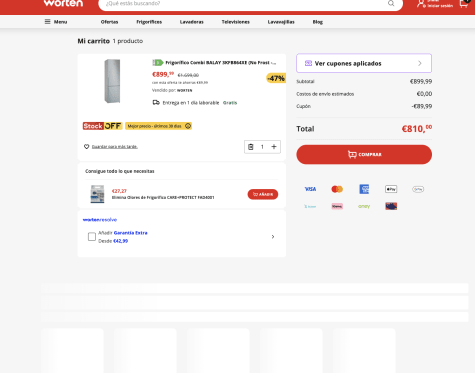Increase quantity with plus button
Screen dimensions: 475x373
point(274,147)
